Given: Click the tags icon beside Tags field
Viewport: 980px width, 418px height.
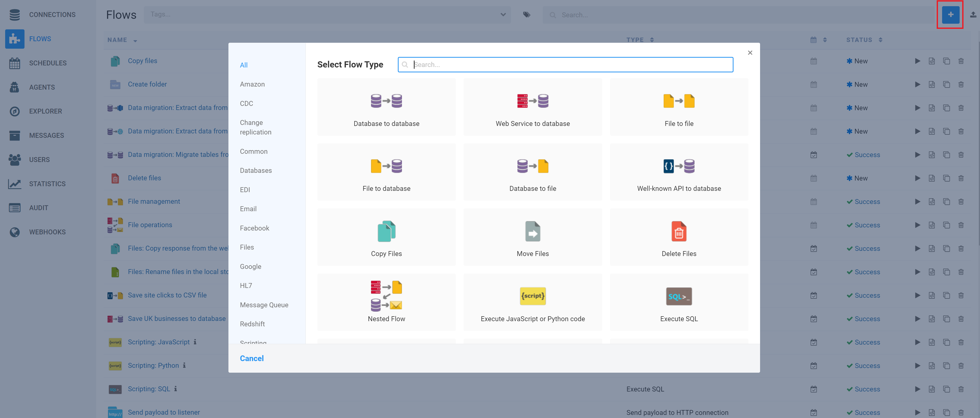Looking at the screenshot, I should [526, 15].
